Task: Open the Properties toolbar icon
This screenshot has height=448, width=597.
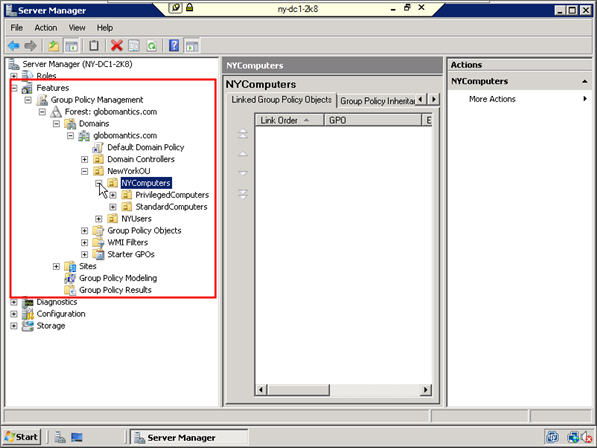Action: pyautogui.click(x=134, y=46)
